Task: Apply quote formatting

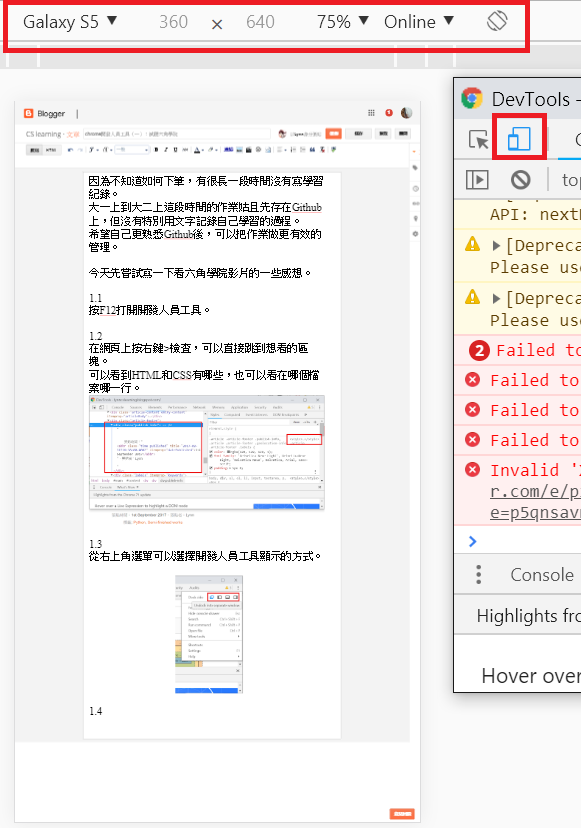Action: tap(312, 149)
